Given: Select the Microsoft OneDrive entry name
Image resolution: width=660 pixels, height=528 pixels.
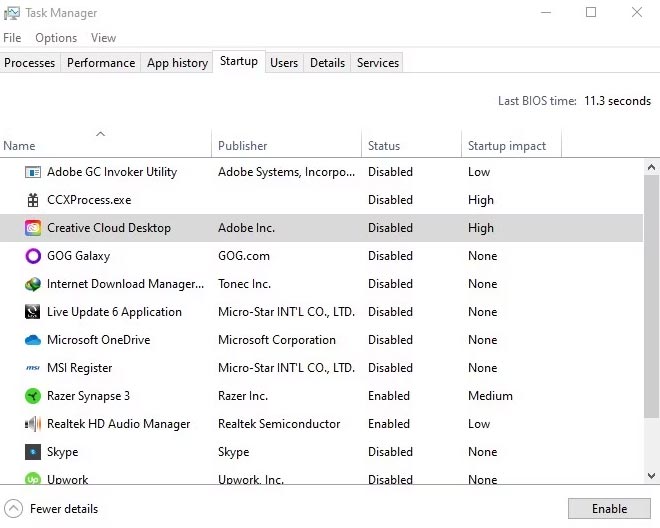Looking at the screenshot, I should [x=98, y=340].
